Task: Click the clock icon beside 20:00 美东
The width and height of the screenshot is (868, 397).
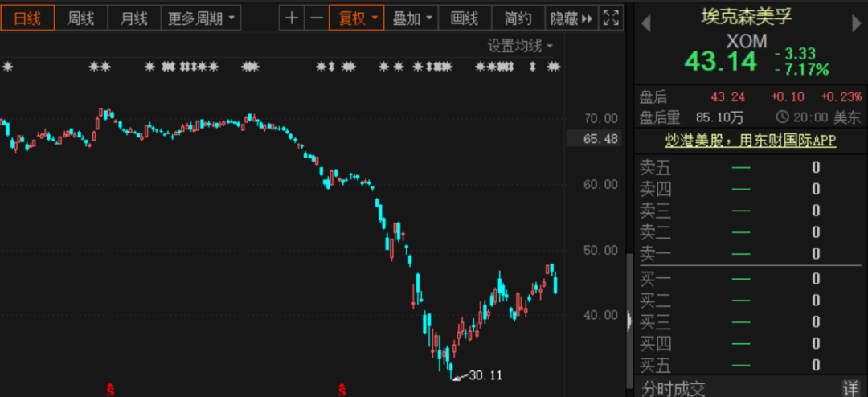Action: (x=781, y=117)
